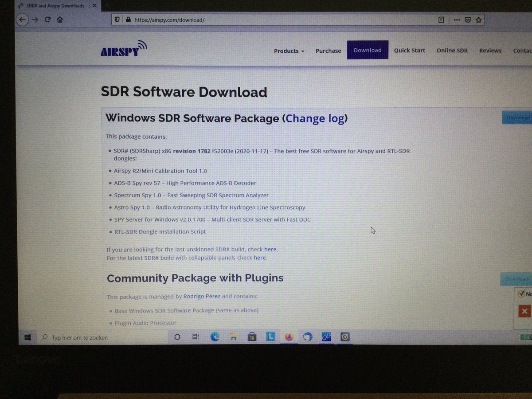The height and width of the screenshot is (399, 532).
Task: Open the Change log link
Action: pyautogui.click(x=315, y=118)
